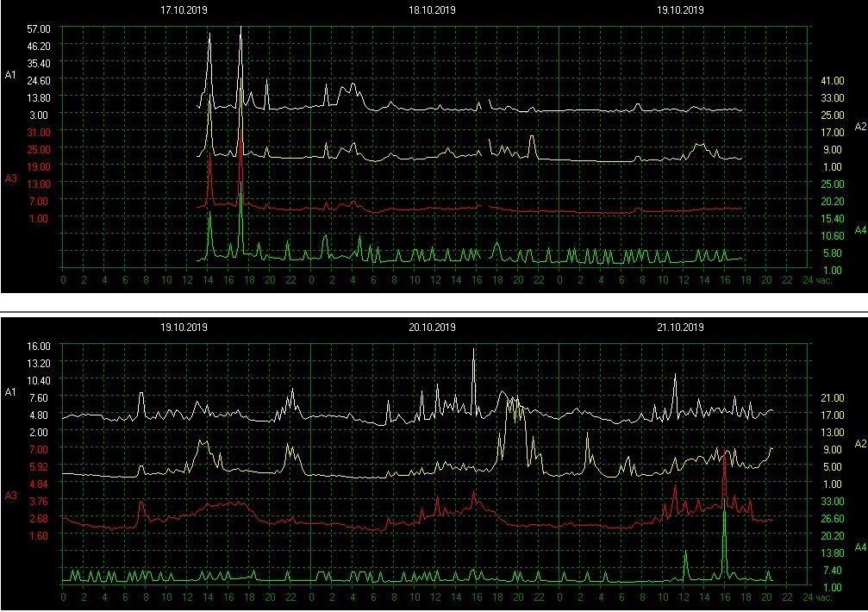Click the 41.00 value on A2 axis
Screen dimensions: 868x612
click(x=832, y=80)
